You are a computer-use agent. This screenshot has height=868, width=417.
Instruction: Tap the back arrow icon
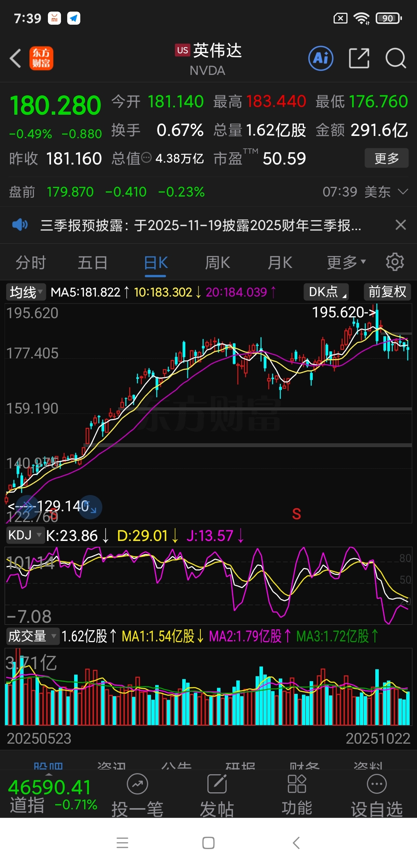15,59
